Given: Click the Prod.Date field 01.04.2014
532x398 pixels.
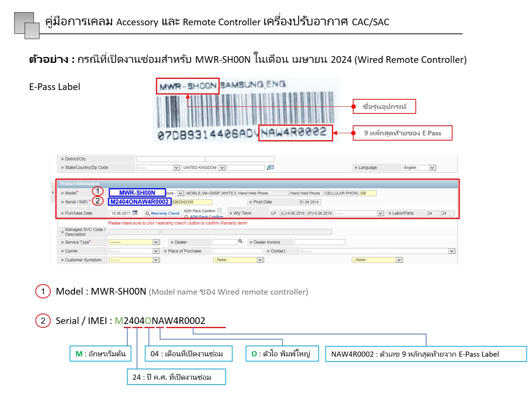Looking at the screenshot, I should [309, 202].
